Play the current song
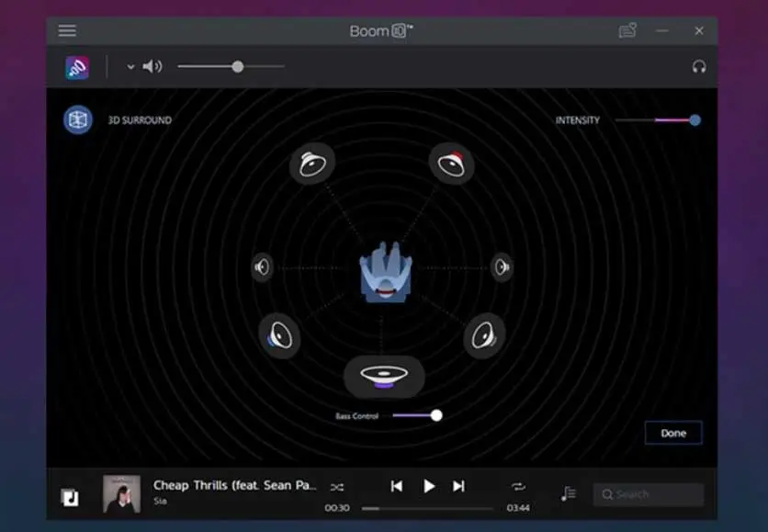768x532 pixels. point(429,486)
